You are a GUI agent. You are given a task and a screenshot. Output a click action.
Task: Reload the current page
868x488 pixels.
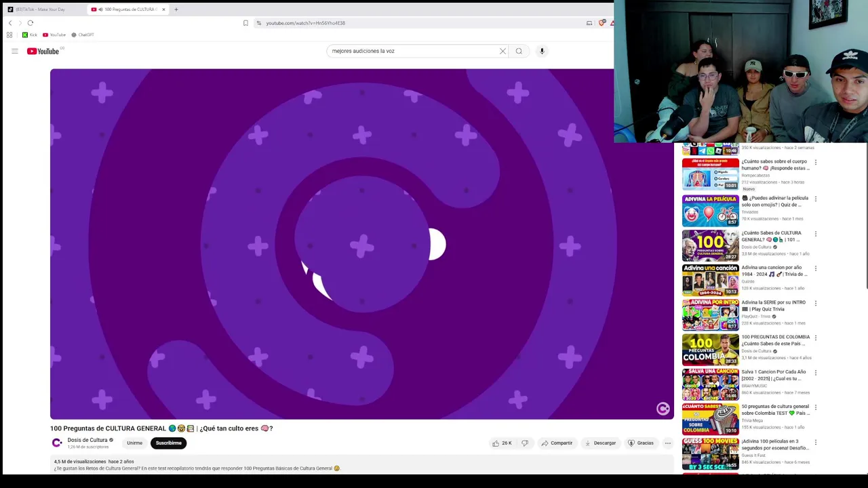click(31, 23)
